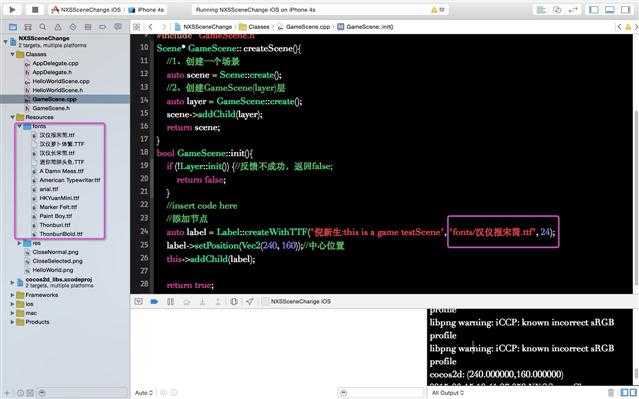Toggle the Utilities panel visibility
639x399 pixels.
[626, 10]
